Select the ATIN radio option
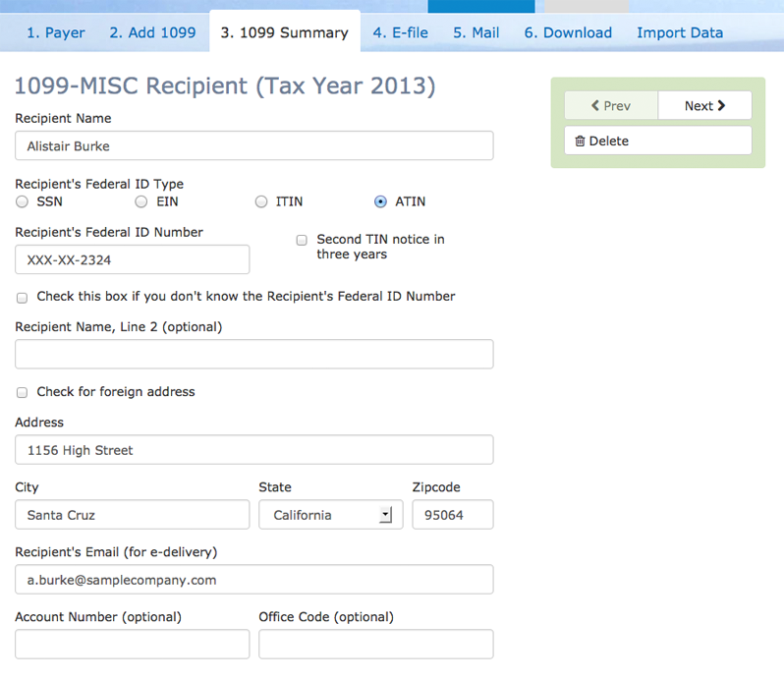This screenshot has width=784, height=680. (380, 201)
